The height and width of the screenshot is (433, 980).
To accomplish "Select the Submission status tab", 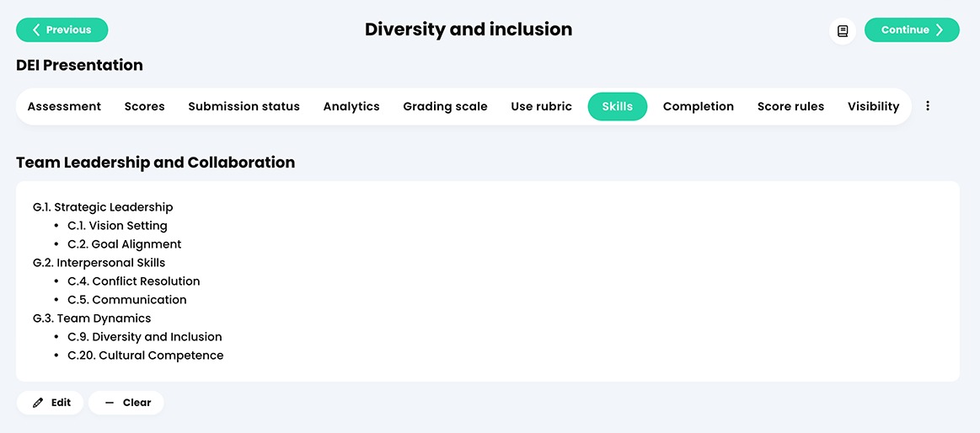I will tap(244, 106).
